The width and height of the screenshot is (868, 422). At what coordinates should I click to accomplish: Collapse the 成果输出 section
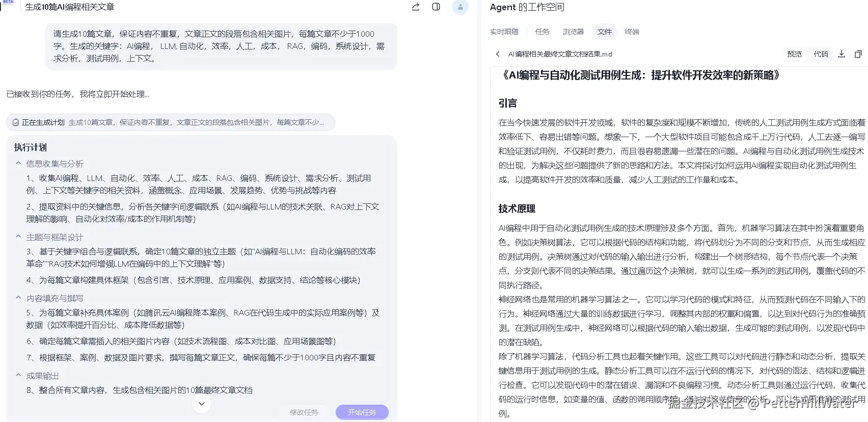18,375
